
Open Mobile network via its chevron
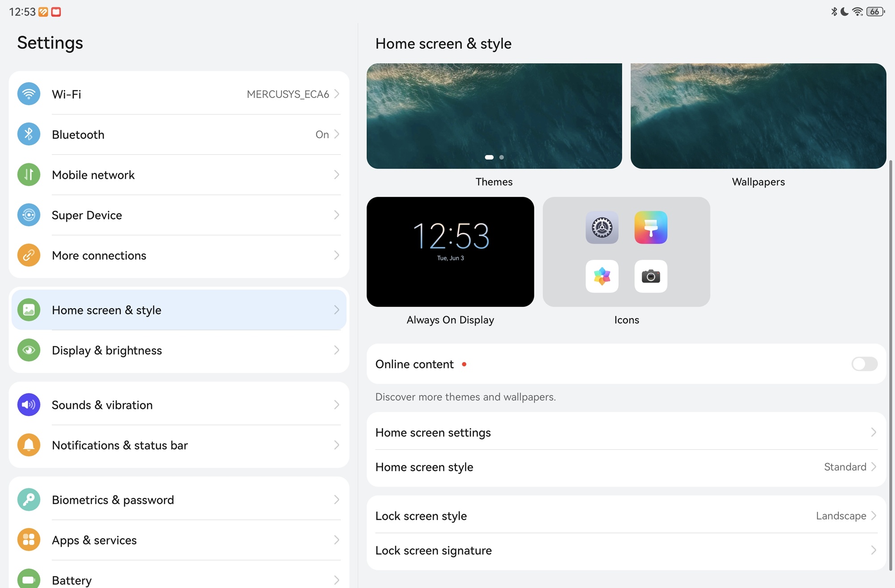pyautogui.click(x=337, y=175)
